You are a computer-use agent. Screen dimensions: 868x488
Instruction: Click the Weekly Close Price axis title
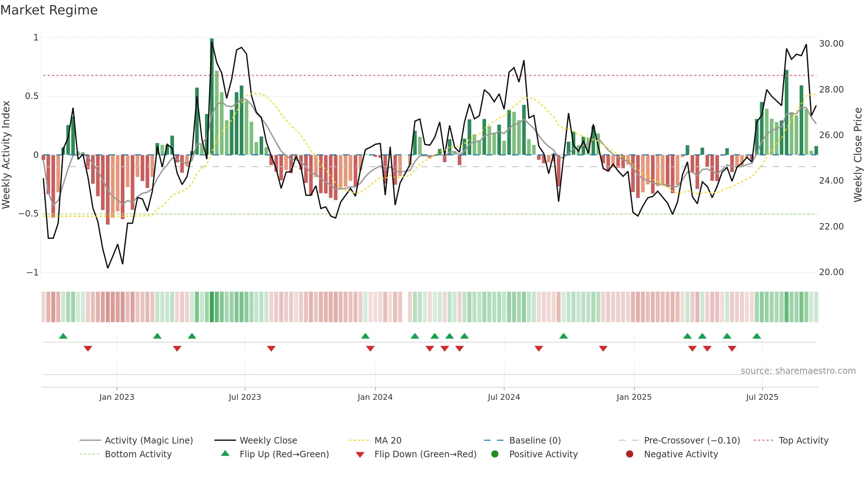click(x=858, y=155)
